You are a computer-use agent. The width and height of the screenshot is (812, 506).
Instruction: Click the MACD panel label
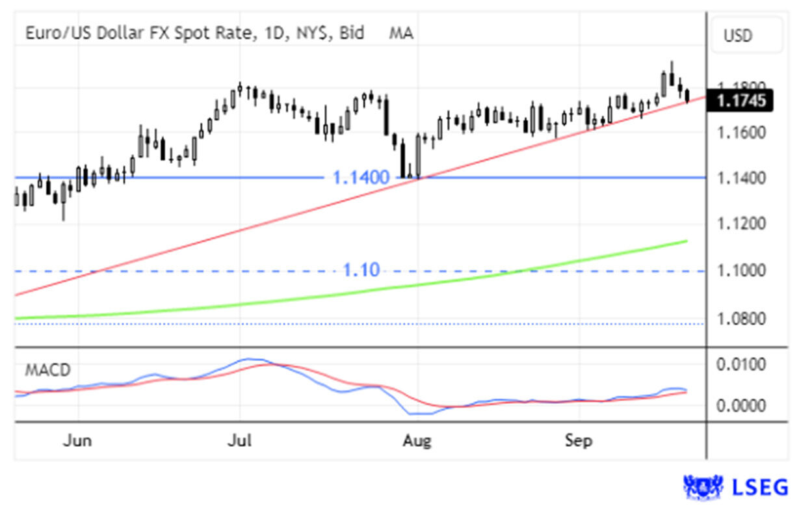click(48, 370)
